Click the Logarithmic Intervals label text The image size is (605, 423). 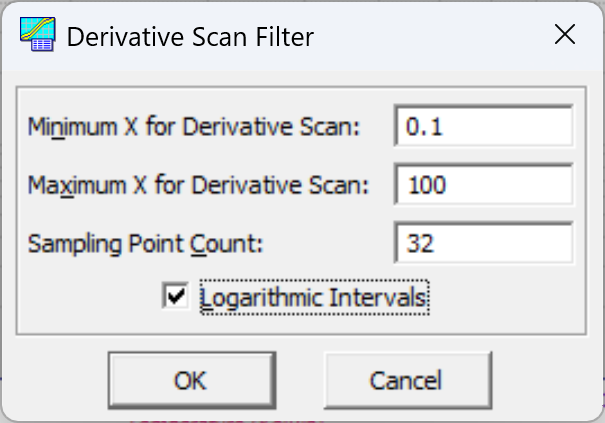click(314, 298)
